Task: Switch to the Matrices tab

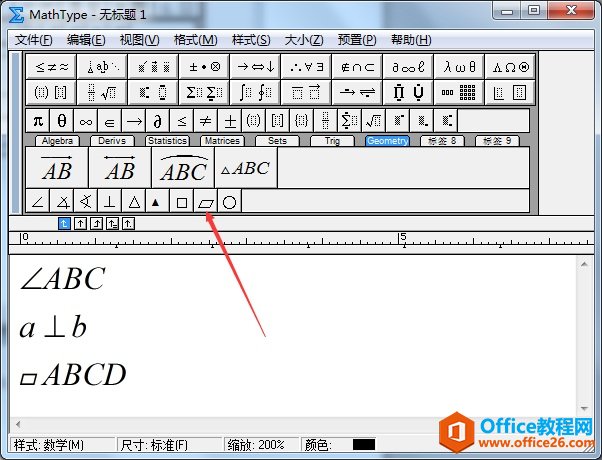Action: click(222, 141)
